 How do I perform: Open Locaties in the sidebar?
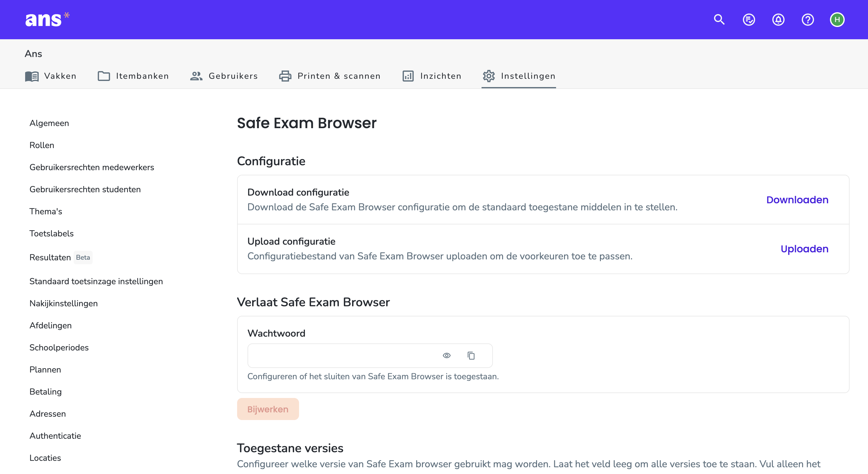click(x=45, y=458)
